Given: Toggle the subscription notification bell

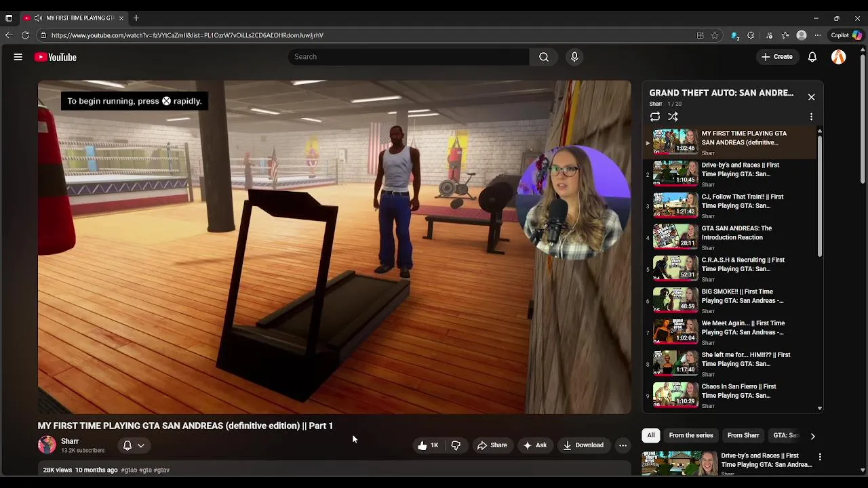Looking at the screenshot, I should [127, 445].
